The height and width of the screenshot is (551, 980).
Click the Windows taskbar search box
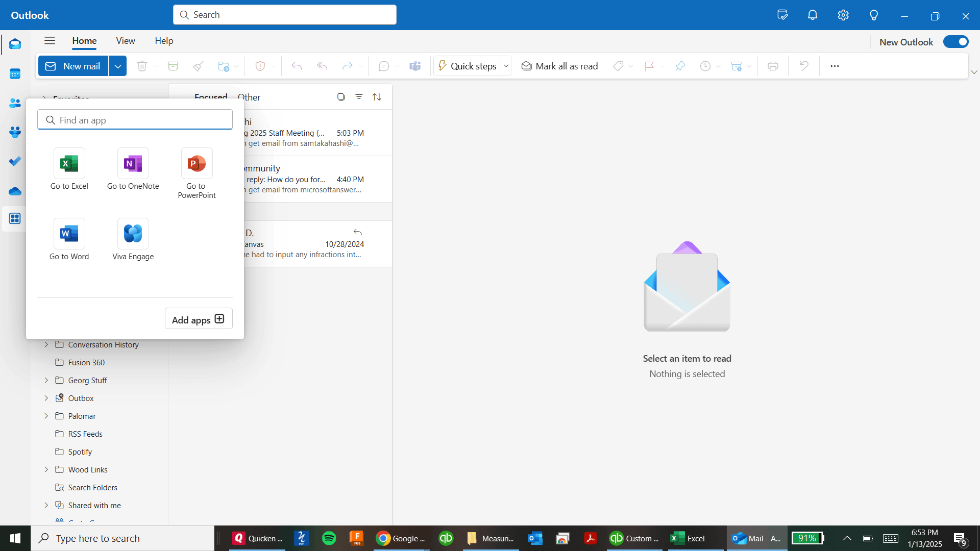(x=122, y=538)
